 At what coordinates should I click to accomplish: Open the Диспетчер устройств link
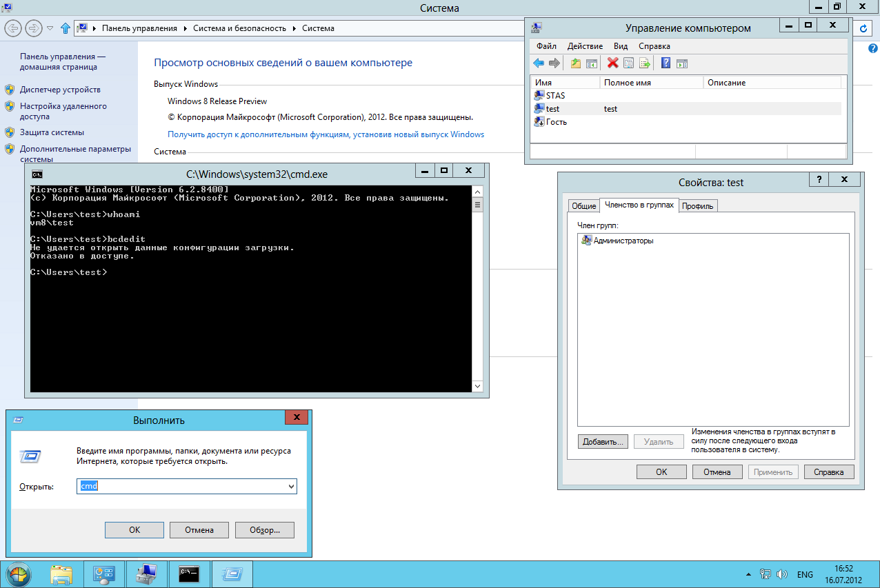click(x=60, y=90)
